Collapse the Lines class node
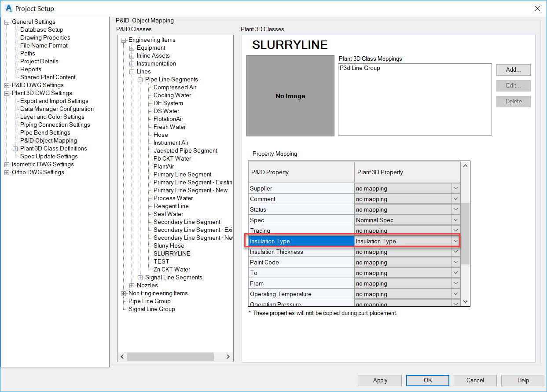The image size is (547, 392). [132, 72]
